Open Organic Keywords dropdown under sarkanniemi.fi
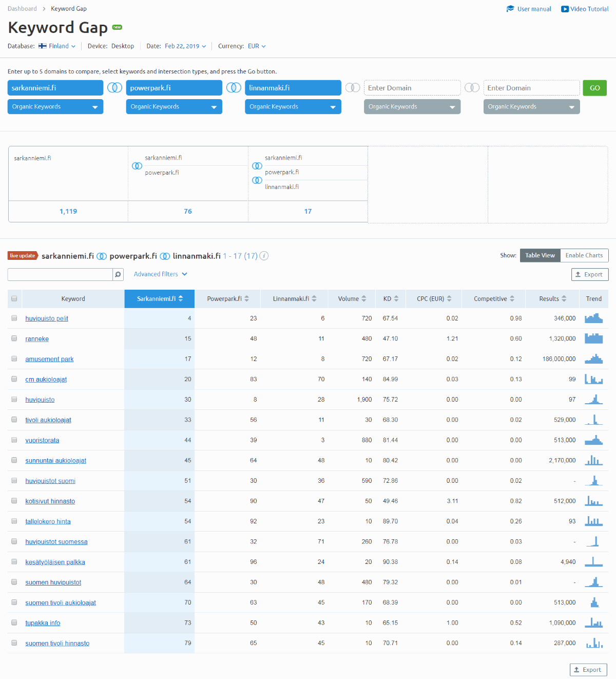This screenshot has height=679, width=616. pos(55,107)
